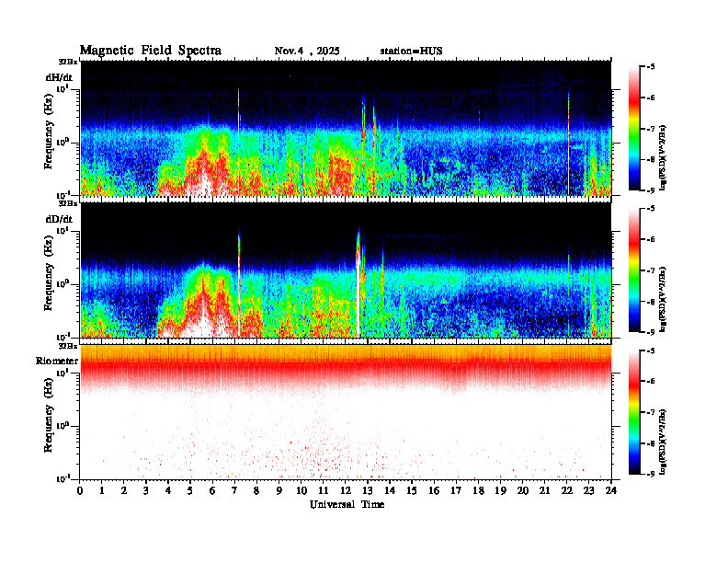The image size is (728, 563).
Task: Click the "Universal Time" axis title
Action: click(x=347, y=504)
